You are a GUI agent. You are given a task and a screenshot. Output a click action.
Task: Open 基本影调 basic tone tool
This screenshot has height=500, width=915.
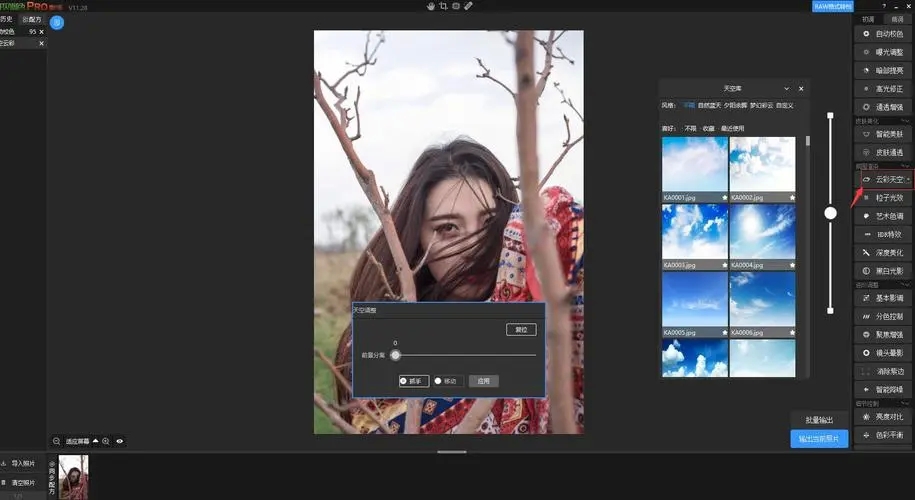[882, 298]
